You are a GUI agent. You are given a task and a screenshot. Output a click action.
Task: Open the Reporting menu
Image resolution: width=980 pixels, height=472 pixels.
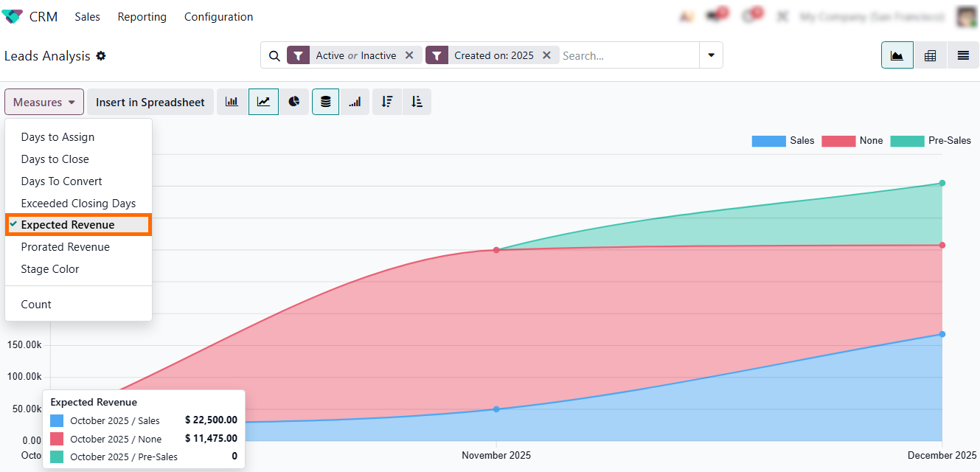point(142,17)
